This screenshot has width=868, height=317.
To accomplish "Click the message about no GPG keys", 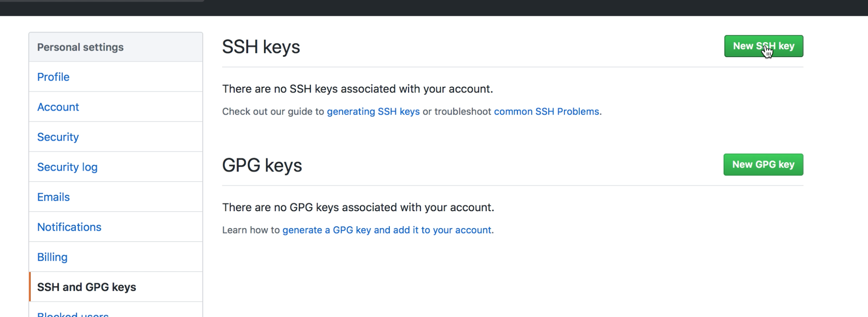I will pyautogui.click(x=358, y=207).
